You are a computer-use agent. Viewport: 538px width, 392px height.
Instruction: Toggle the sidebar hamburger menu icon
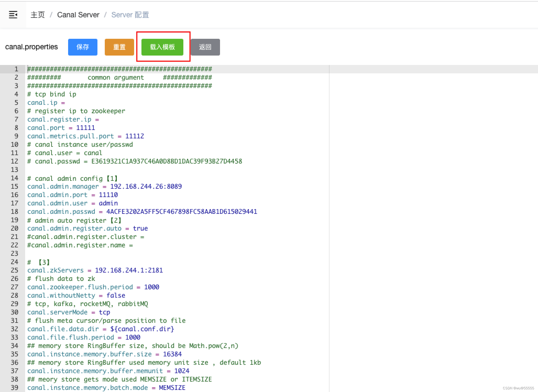click(13, 15)
